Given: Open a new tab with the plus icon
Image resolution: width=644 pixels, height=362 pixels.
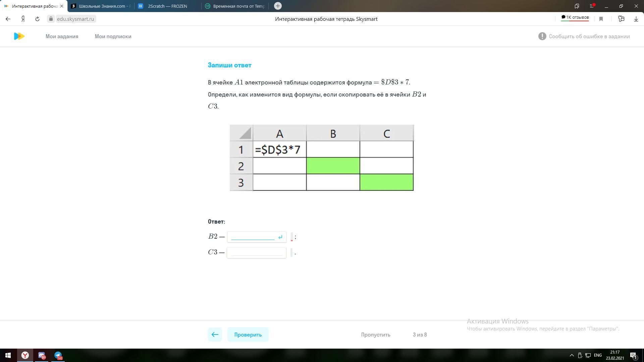Looking at the screenshot, I should click(278, 6).
